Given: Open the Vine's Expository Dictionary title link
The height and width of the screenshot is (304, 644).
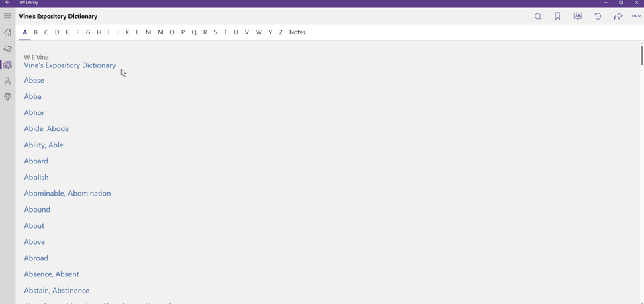Looking at the screenshot, I should pyautogui.click(x=69, y=65).
